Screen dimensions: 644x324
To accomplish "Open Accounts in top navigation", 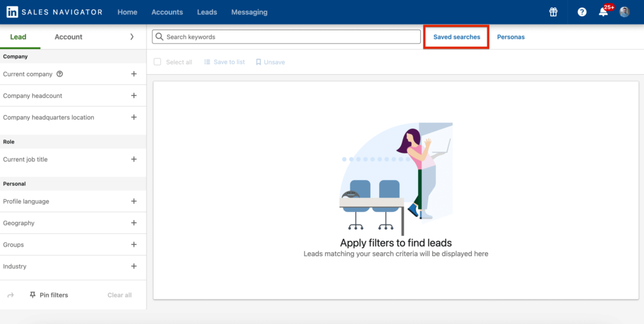I will pos(167,13).
